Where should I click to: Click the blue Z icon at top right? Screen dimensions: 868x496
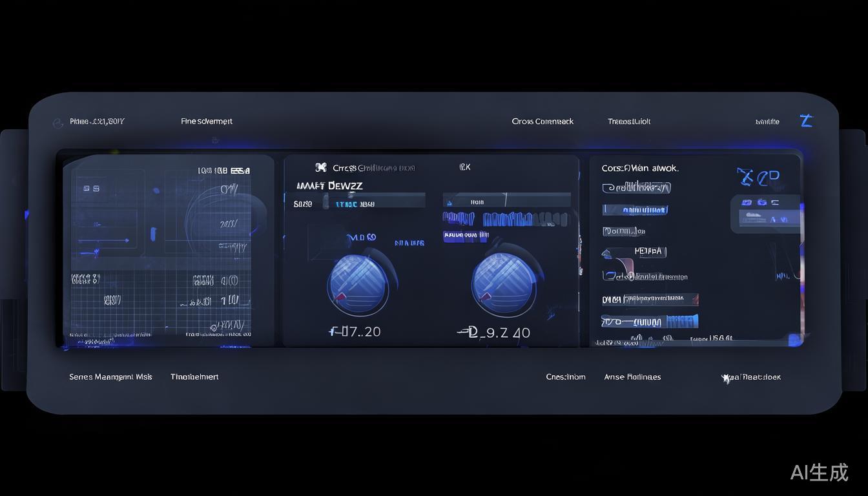click(x=805, y=121)
